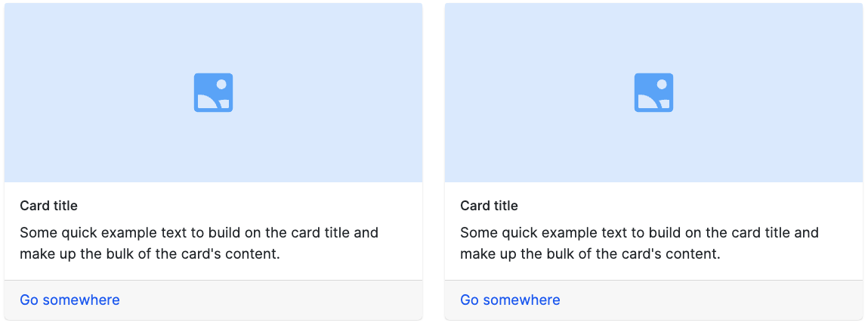Click the large hill shape in right picture icon
Screen dimensions: 868x326
(645, 102)
